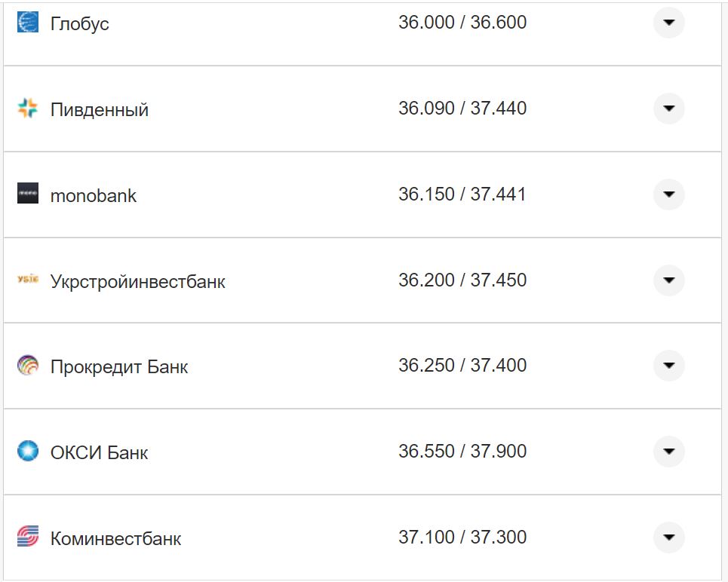This screenshot has height=582, width=728.
Task: Expand the Глобус row details
Action: [668, 23]
